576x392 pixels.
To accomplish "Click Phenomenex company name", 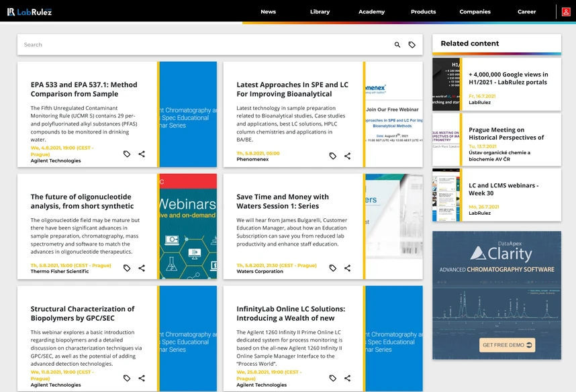I will [x=252, y=160].
